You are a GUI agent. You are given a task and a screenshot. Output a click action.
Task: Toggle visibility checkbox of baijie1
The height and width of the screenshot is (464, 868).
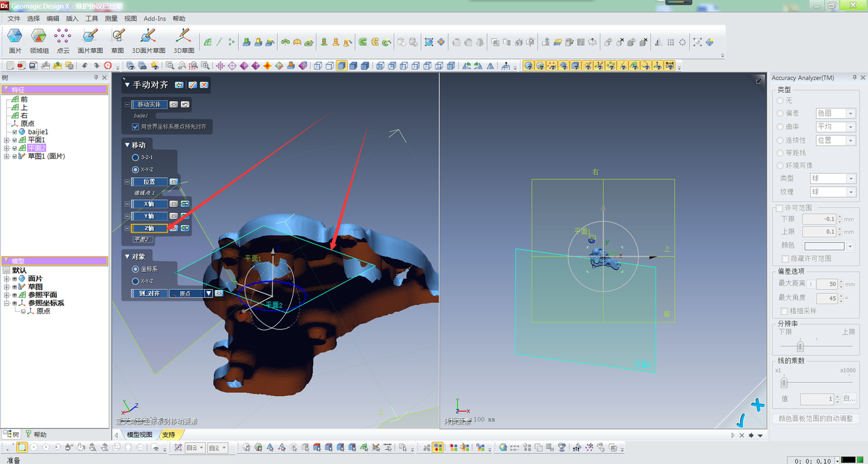(x=15, y=132)
